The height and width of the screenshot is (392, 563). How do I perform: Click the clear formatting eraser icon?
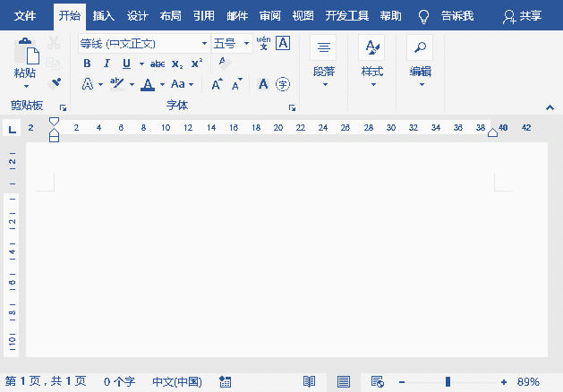[x=224, y=64]
